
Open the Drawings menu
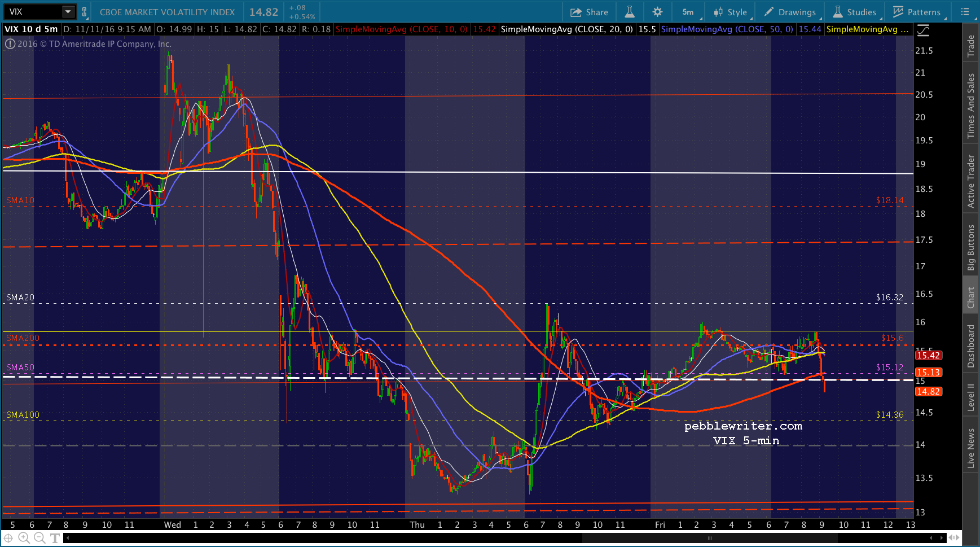click(790, 12)
